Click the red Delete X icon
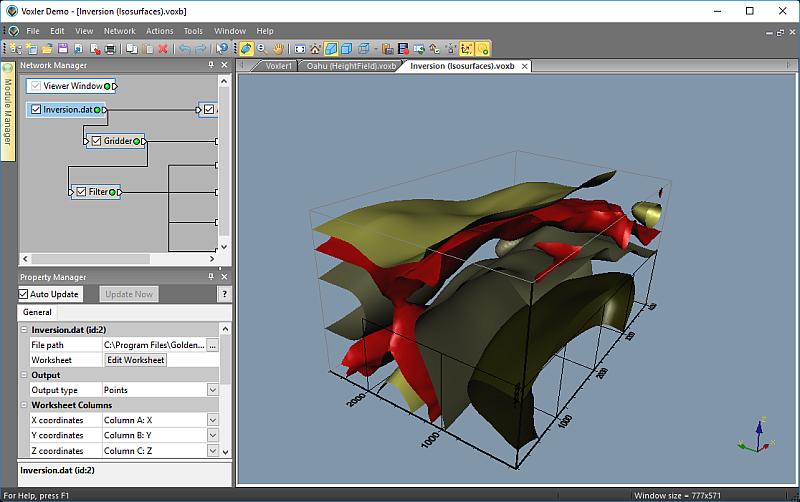This screenshot has width=800, height=502. tap(162, 48)
